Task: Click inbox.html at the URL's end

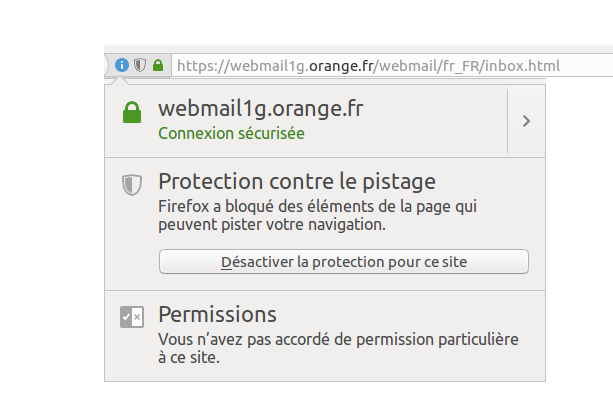Action: pyautogui.click(x=523, y=66)
